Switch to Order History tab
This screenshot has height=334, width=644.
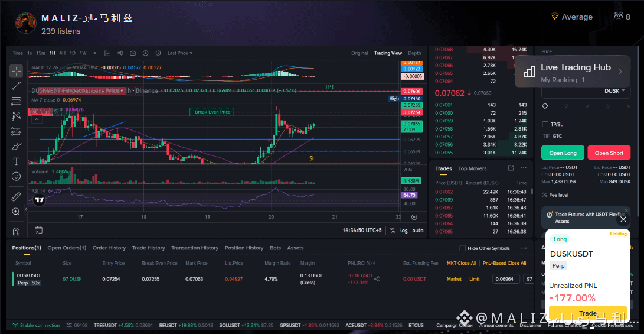coord(109,248)
